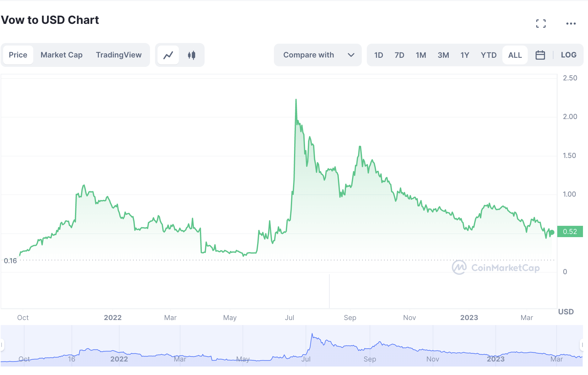Set time range to 1Y

pyautogui.click(x=465, y=55)
